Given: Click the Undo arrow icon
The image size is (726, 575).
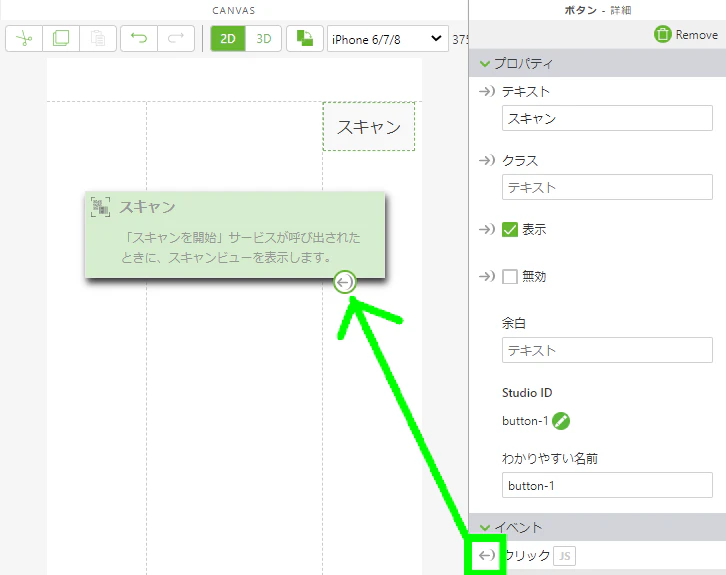Looking at the screenshot, I should click(x=139, y=38).
